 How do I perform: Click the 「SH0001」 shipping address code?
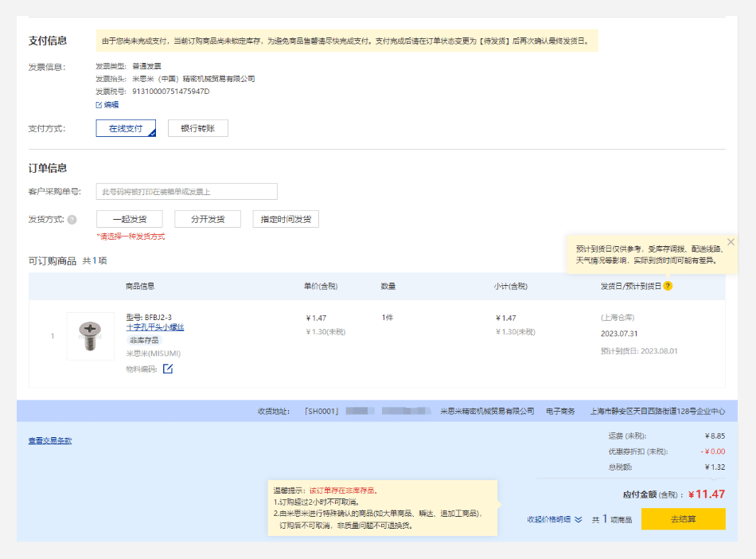[321, 412]
